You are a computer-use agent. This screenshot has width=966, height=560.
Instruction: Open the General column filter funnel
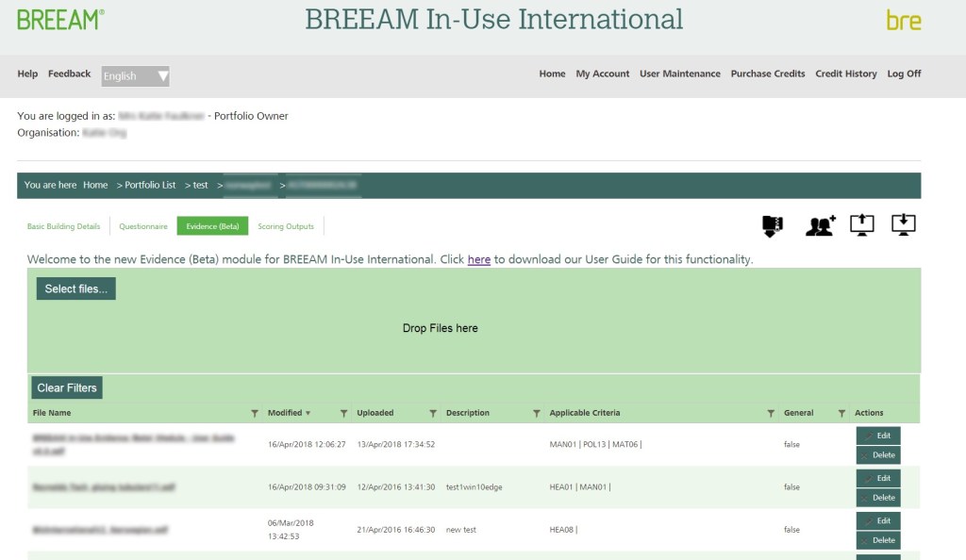841,414
